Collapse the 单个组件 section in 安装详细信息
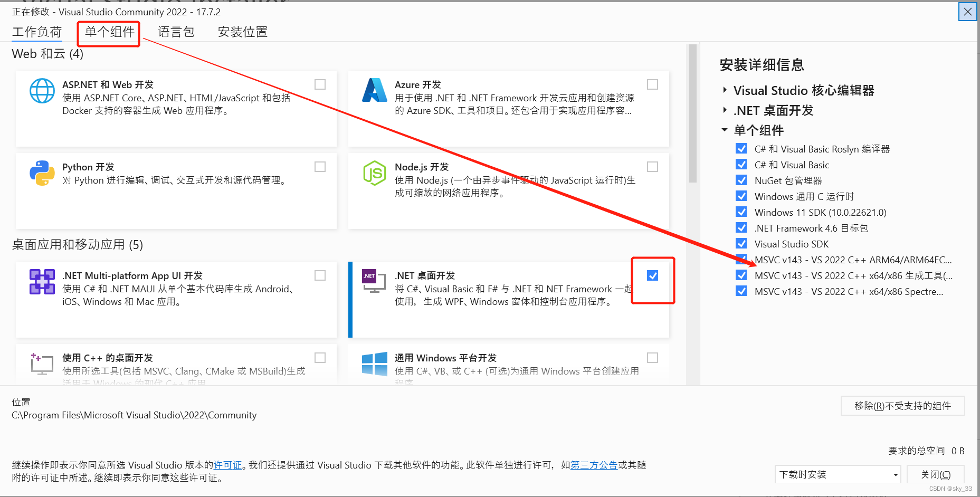The height and width of the screenshot is (497, 980). click(x=724, y=130)
